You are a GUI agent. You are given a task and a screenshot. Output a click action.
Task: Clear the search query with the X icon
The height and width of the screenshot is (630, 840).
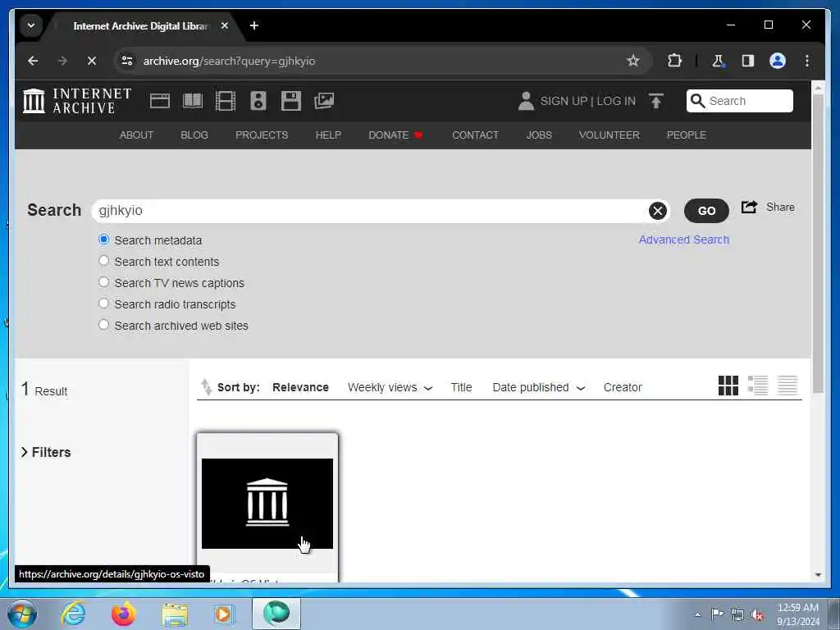click(657, 211)
